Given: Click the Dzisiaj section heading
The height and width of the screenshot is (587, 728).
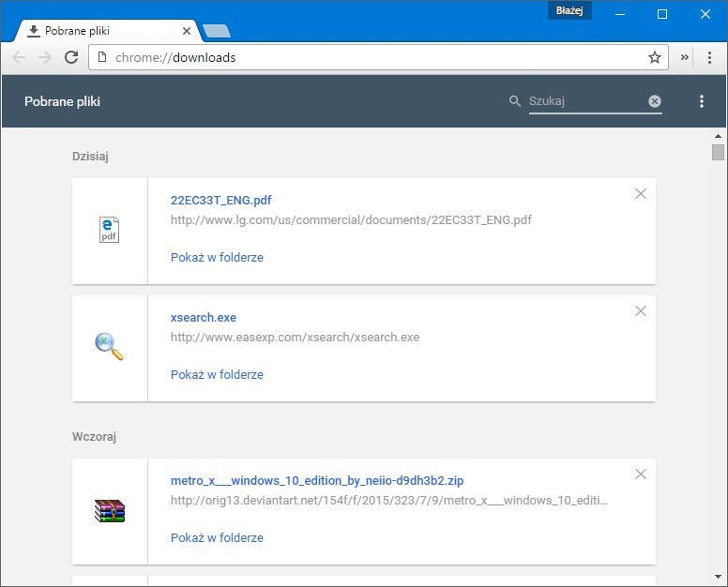Looking at the screenshot, I should [90, 156].
